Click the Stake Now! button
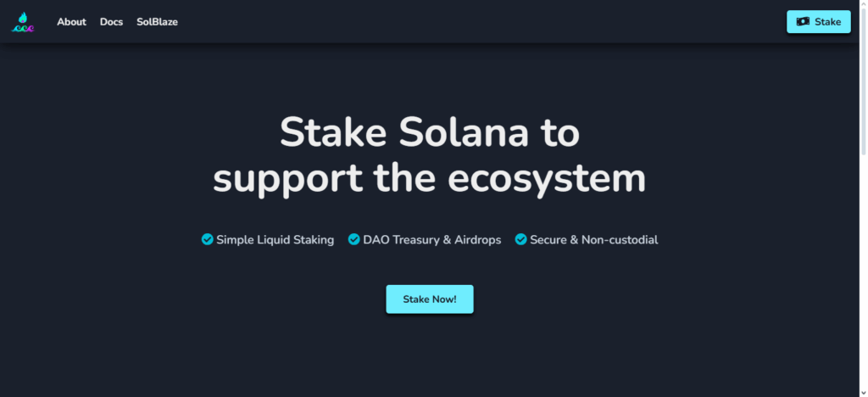Screen dimensions: 868x397 (430, 299)
